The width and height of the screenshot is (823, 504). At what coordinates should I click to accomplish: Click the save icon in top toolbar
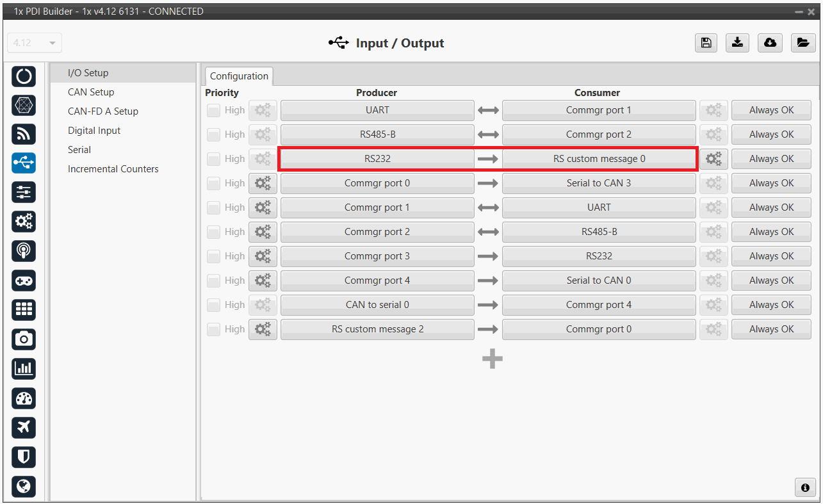pyautogui.click(x=705, y=43)
